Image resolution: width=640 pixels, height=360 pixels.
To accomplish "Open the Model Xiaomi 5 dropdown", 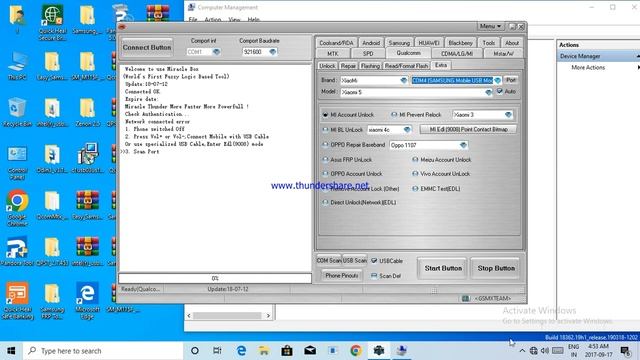I will 489,92.
